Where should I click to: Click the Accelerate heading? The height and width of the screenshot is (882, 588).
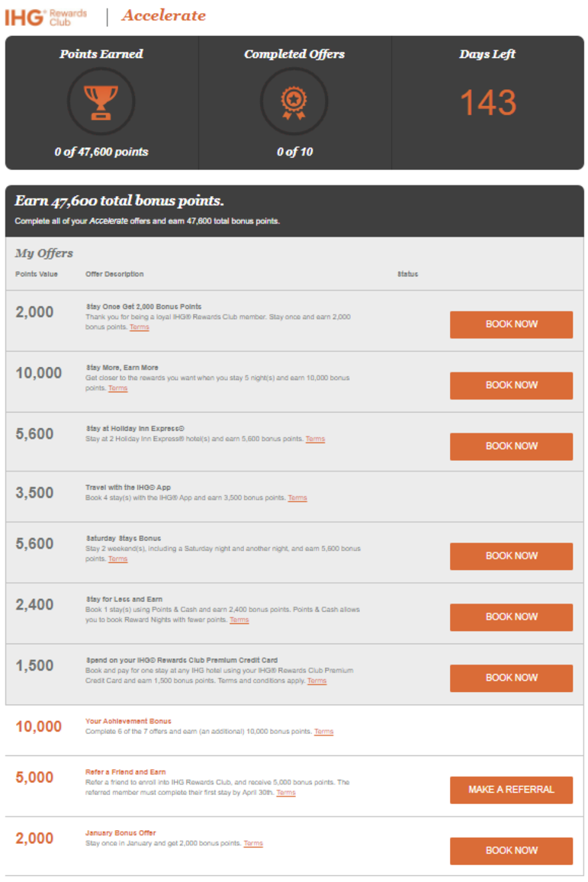(x=163, y=15)
